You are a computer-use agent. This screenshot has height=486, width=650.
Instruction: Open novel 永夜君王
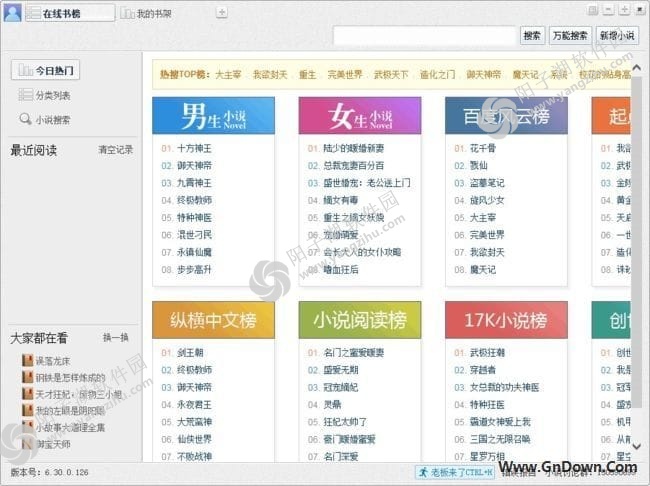click(194, 404)
